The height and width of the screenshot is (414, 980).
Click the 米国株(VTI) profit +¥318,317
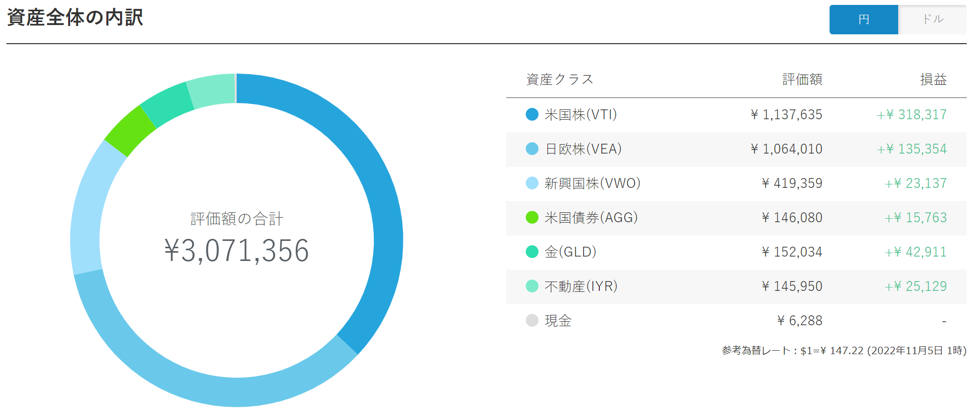click(x=911, y=114)
